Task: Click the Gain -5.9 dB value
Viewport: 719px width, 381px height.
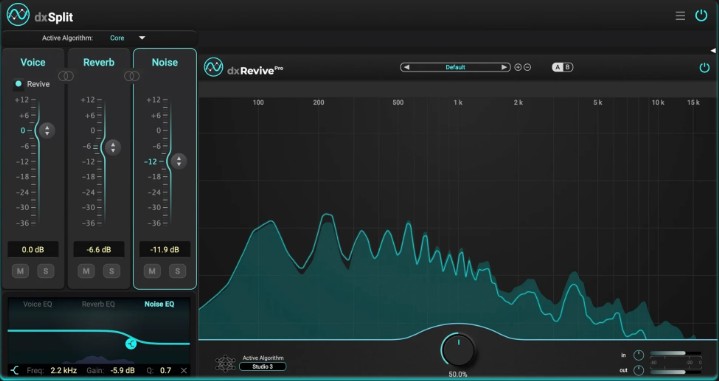Action: point(122,370)
